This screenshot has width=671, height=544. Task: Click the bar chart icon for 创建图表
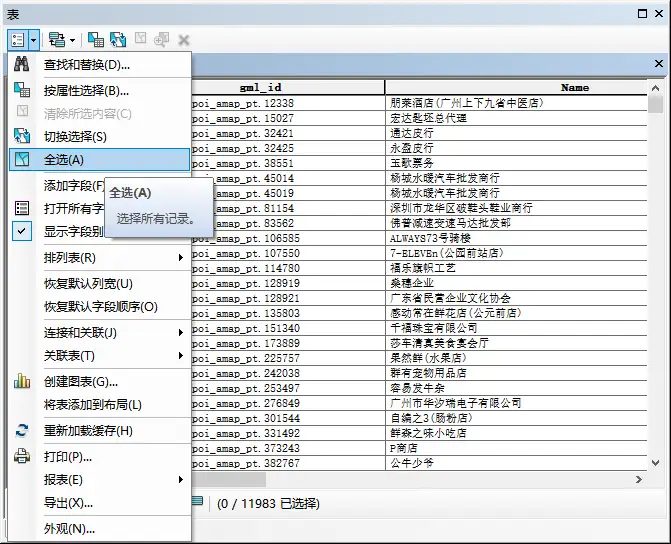[x=22, y=381]
